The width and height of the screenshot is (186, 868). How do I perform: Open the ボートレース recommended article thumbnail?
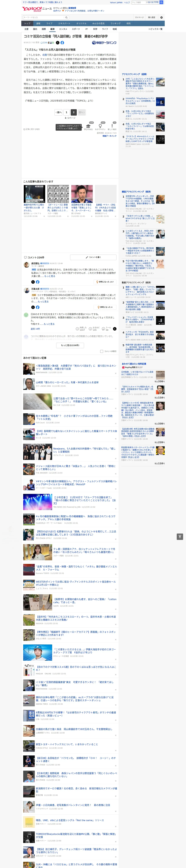(x=58, y=194)
